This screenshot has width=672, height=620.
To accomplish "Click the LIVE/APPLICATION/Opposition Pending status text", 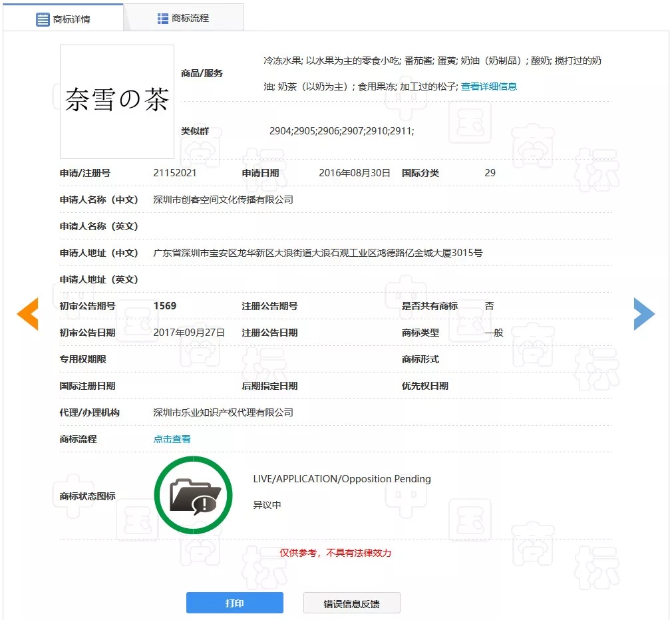I will click(342, 479).
